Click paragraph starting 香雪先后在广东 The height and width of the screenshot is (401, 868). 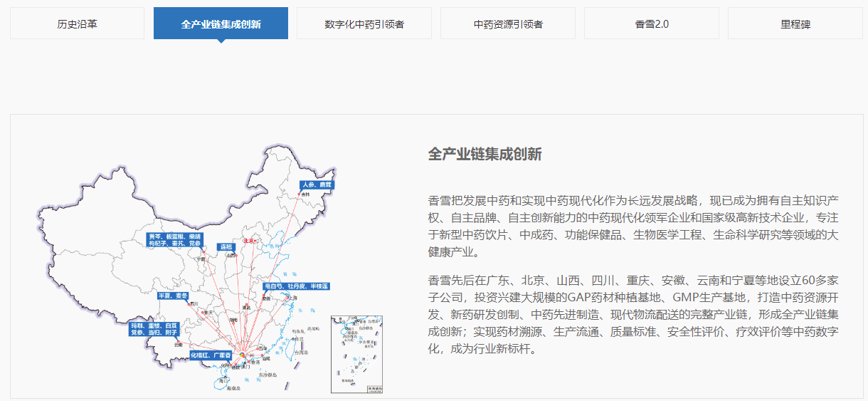click(634, 314)
